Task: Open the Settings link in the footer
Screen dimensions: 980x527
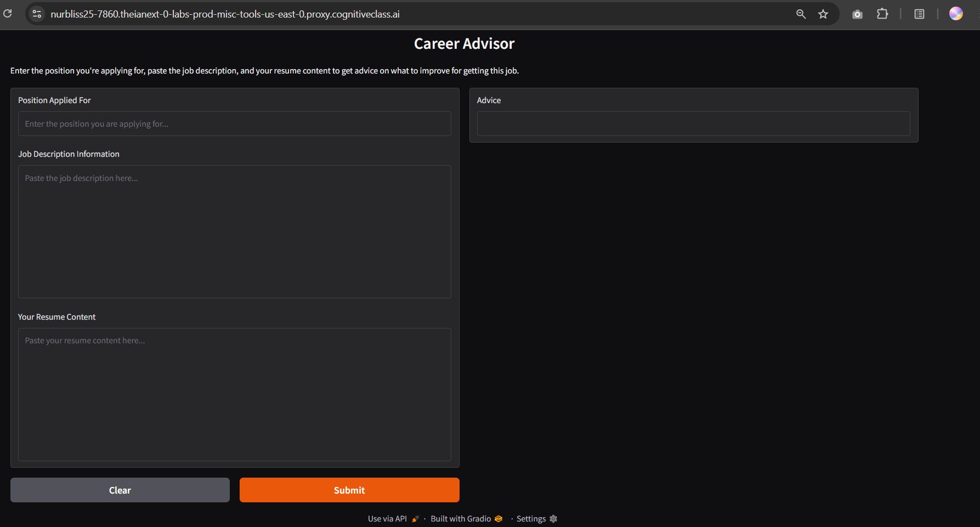Action: (x=531, y=519)
